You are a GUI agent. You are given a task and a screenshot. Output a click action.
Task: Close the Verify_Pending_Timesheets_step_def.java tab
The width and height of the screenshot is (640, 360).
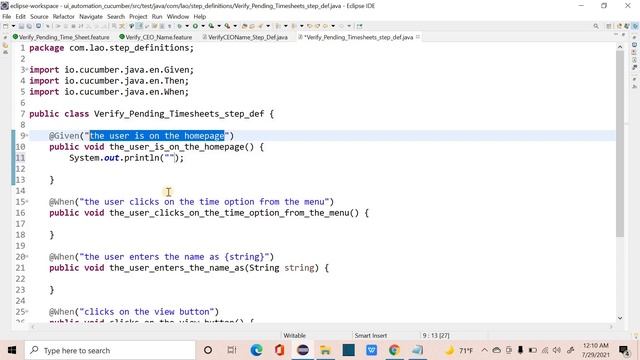coord(418,37)
